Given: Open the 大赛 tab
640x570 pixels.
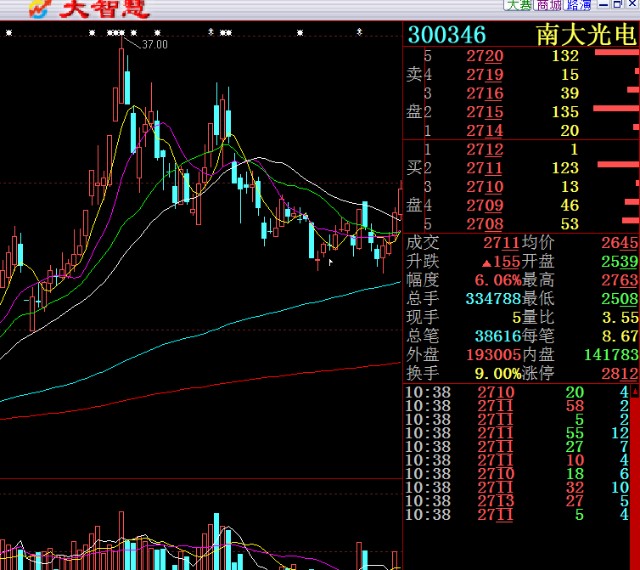Looking at the screenshot, I should coord(518,6).
